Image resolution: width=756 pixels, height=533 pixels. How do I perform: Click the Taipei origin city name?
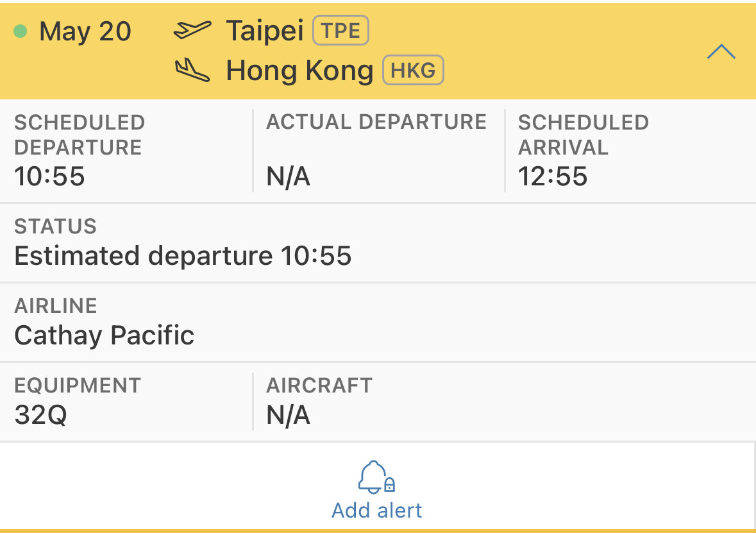[x=265, y=31]
